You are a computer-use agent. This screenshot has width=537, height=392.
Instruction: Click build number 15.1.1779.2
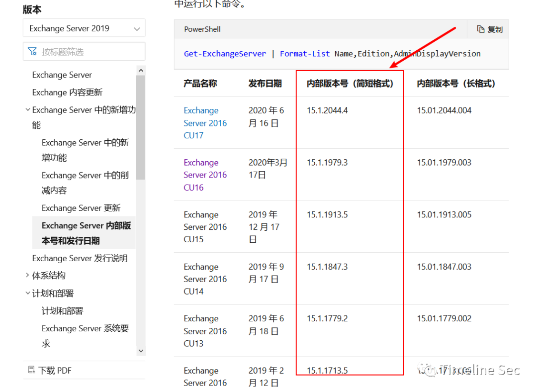click(327, 318)
